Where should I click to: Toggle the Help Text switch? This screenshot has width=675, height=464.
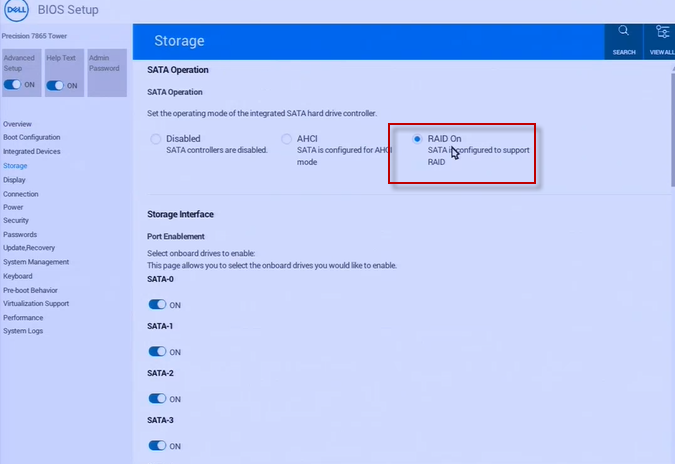[x=55, y=85]
